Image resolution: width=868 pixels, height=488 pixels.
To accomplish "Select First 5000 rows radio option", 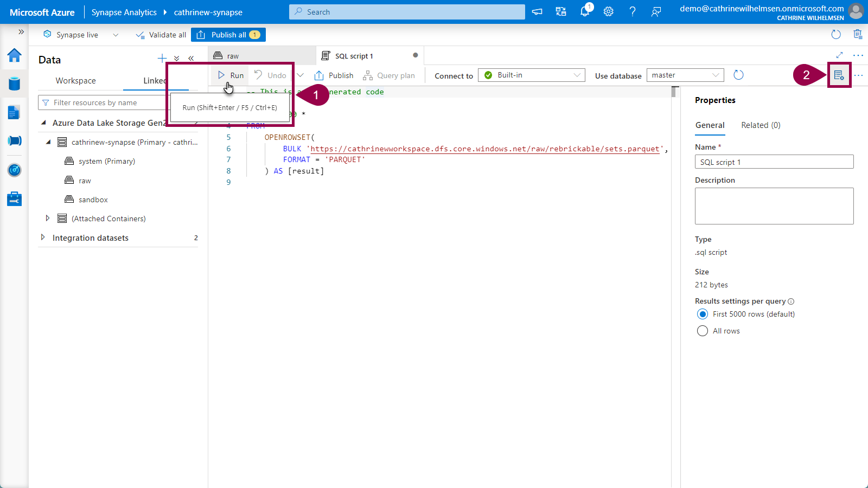I will click(x=703, y=314).
